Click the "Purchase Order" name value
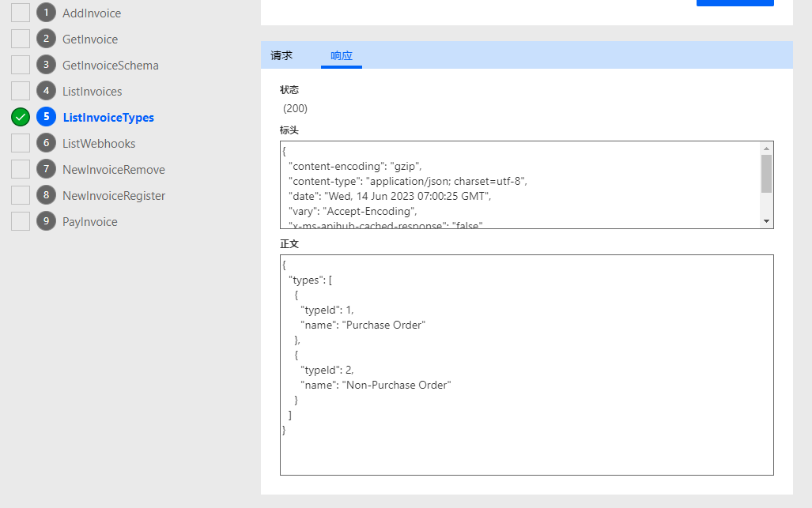Image resolution: width=812 pixels, height=508 pixels. click(383, 325)
